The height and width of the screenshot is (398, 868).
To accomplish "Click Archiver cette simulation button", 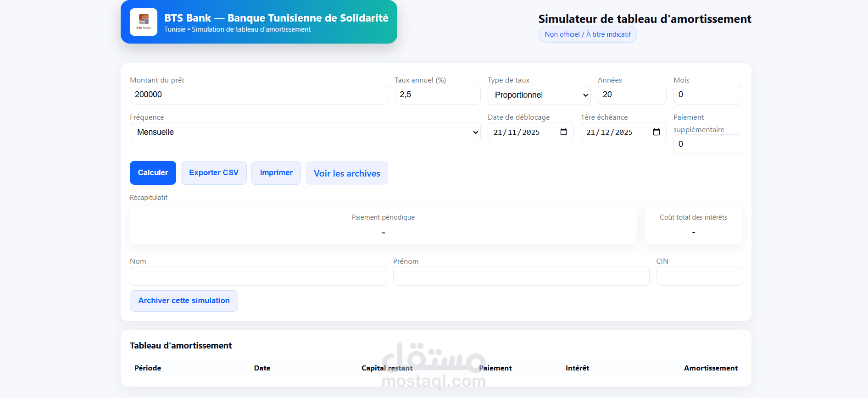I will 184,301.
